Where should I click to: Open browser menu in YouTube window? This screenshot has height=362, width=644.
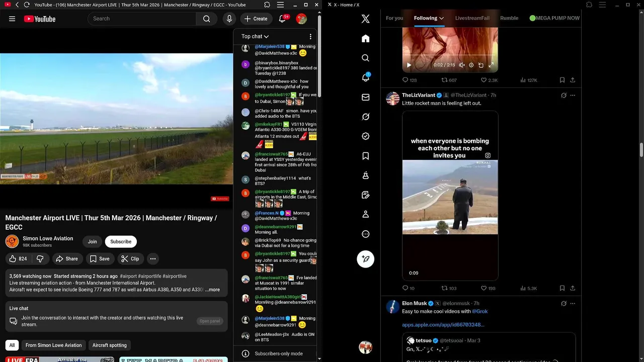tap(280, 5)
